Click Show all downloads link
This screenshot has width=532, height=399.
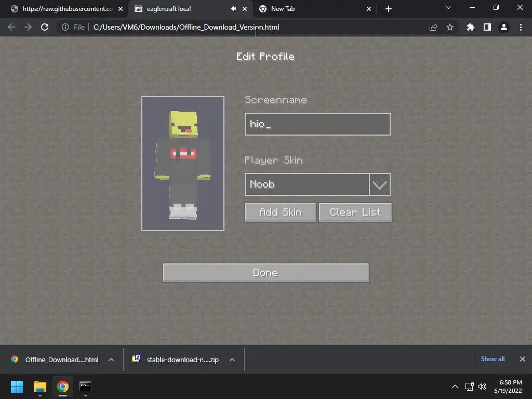(493, 359)
